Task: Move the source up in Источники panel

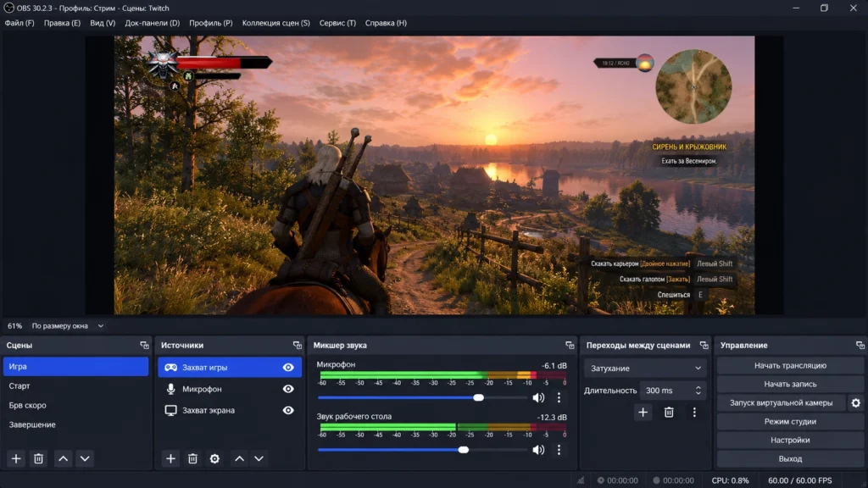Action: tap(239, 458)
